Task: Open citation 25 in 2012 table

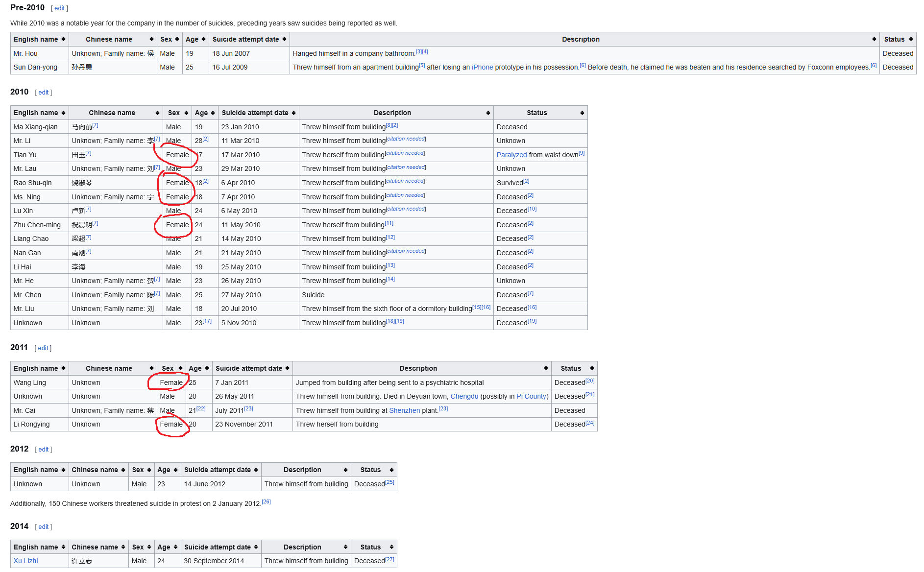Action: pyautogui.click(x=389, y=482)
